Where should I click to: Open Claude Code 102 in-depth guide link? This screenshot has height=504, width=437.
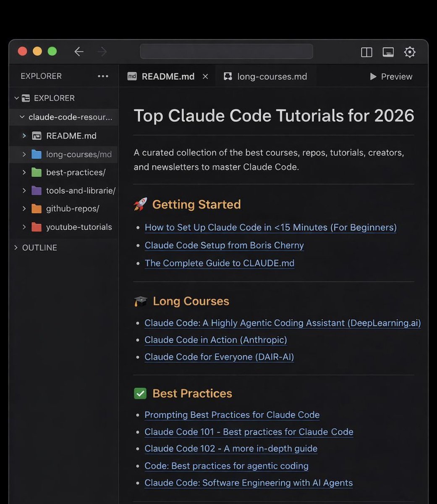[231, 449]
